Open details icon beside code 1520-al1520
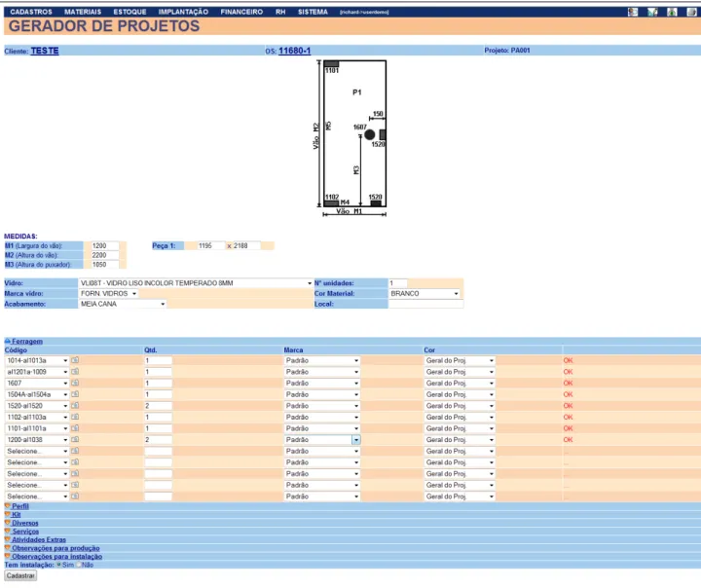This screenshot has height=588, width=701. click(x=75, y=406)
